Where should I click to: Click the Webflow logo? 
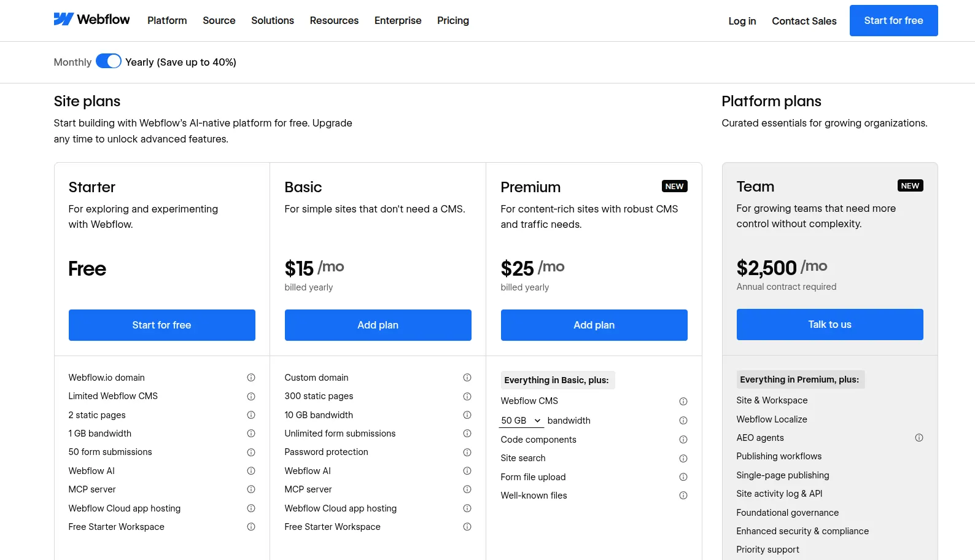click(x=91, y=20)
